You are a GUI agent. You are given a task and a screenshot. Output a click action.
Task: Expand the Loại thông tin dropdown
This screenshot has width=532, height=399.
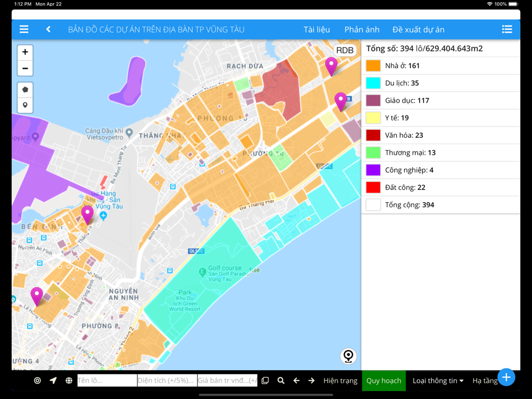pyautogui.click(x=438, y=381)
